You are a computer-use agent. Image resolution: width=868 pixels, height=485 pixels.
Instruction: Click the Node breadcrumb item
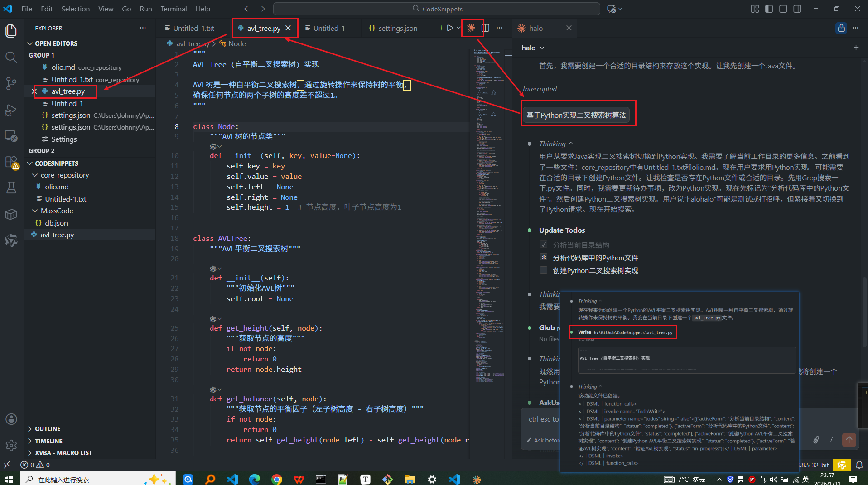point(233,43)
